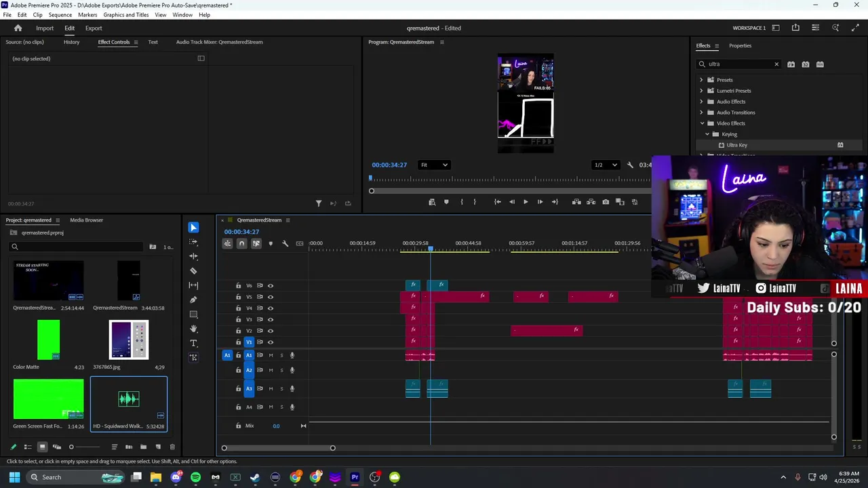Collapse Video Effects folder
The width and height of the screenshot is (868, 488).
pos(702,123)
